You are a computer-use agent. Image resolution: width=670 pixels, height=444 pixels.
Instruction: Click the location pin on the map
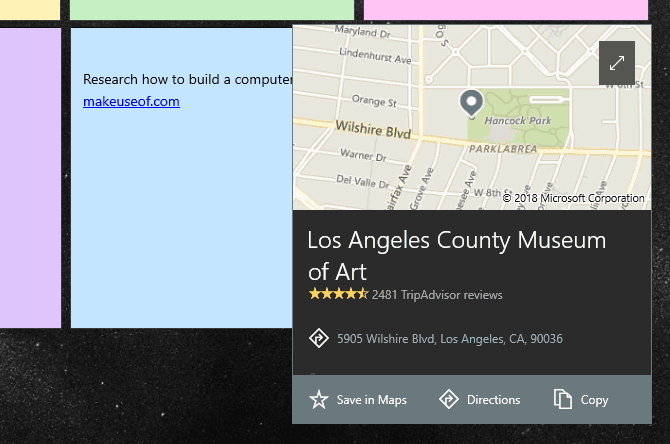[x=471, y=104]
